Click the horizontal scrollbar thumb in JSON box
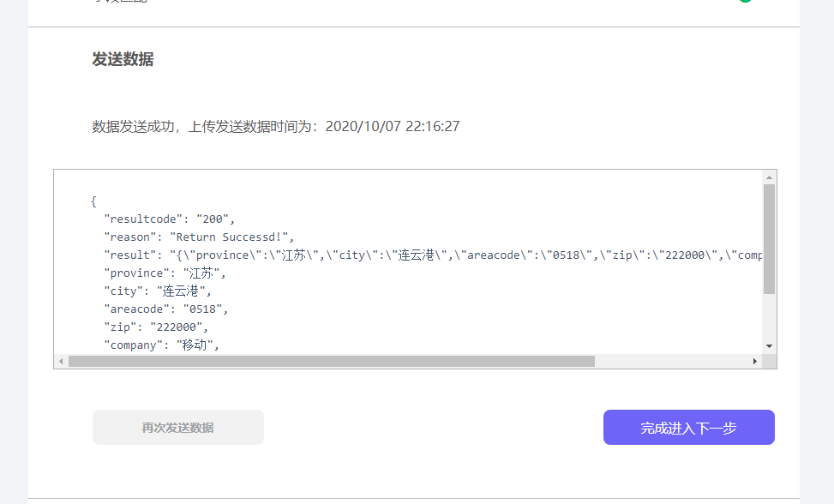This screenshot has height=504, width=834. click(332, 362)
